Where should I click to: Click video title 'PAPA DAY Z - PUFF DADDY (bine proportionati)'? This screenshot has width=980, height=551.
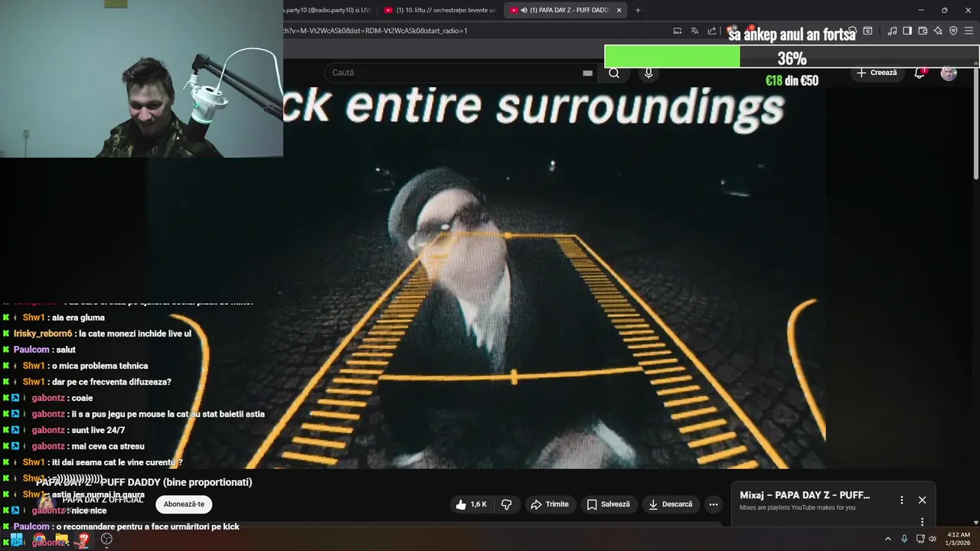pyautogui.click(x=144, y=482)
